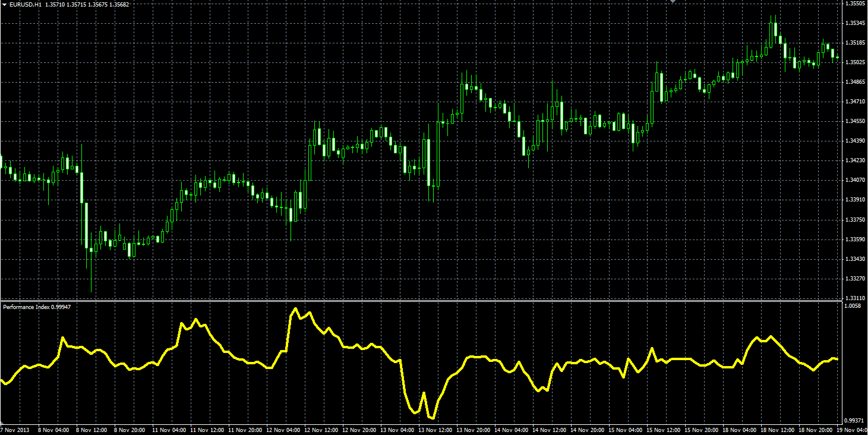
Task: Click the 8 Nov 04:00 time label
Action: tap(54, 430)
